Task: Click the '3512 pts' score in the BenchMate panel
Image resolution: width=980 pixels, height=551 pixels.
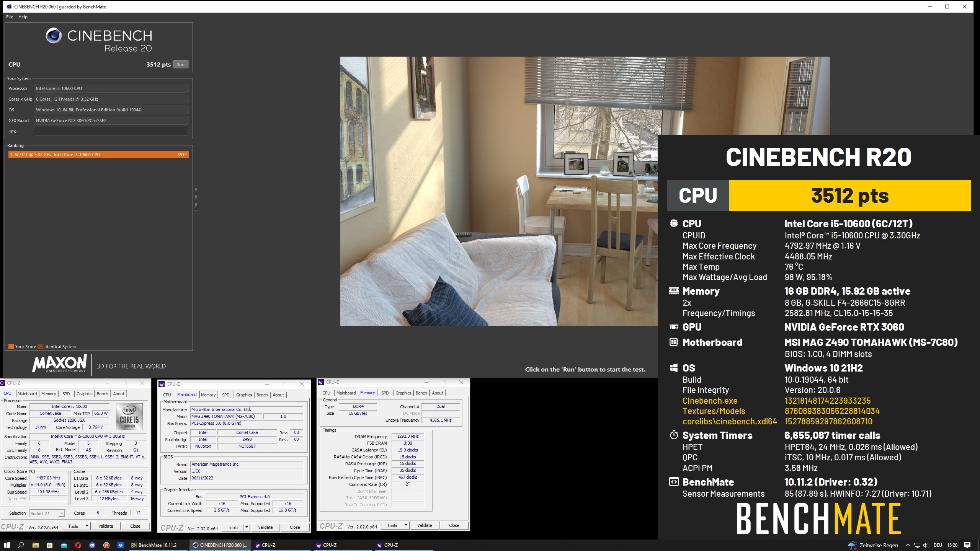Action: point(850,196)
